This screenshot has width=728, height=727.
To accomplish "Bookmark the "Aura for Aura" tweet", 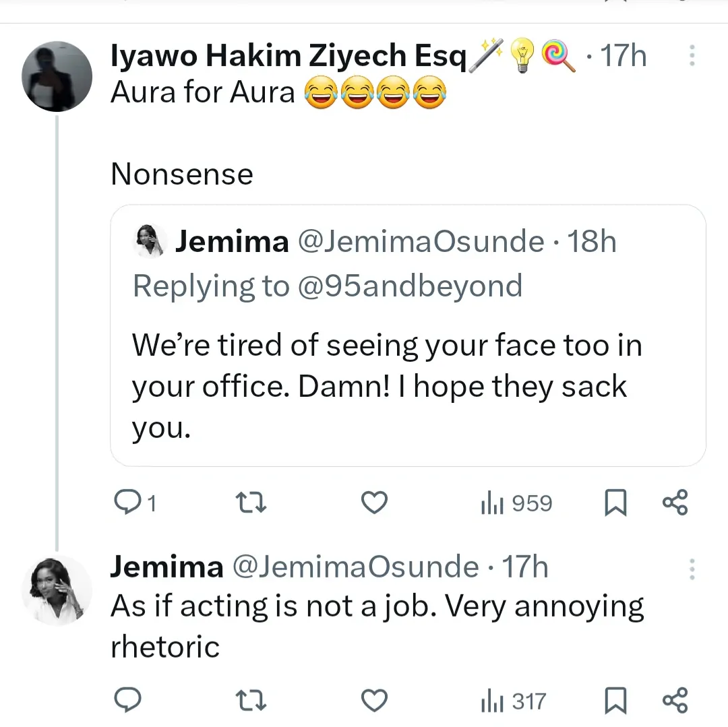I will 615,503.
